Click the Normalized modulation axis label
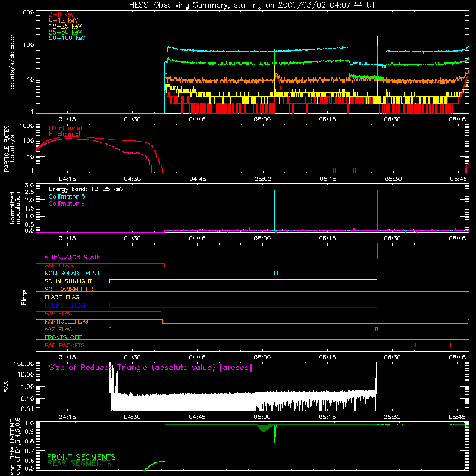The height and width of the screenshot is (476, 476). [15, 208]
